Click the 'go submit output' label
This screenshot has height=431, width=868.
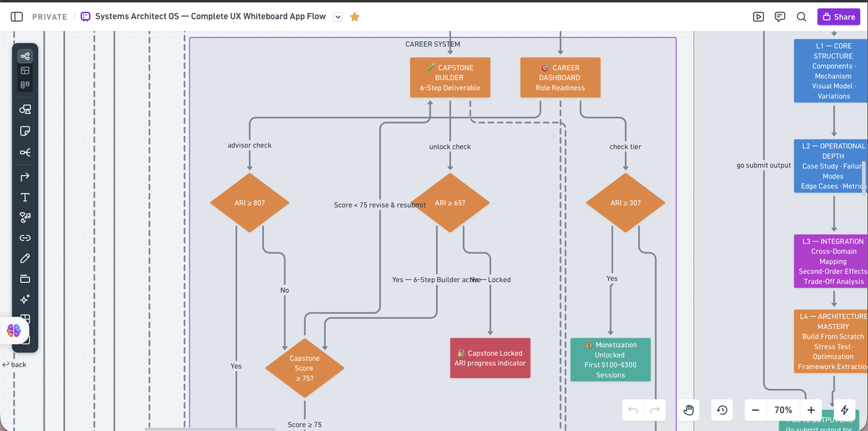764,166
